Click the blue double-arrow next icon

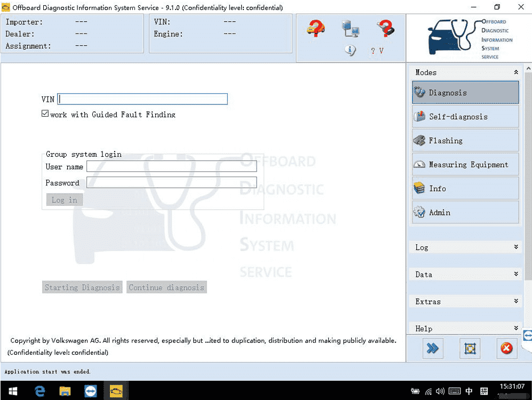pyautogui.click(x=433, y=348)
